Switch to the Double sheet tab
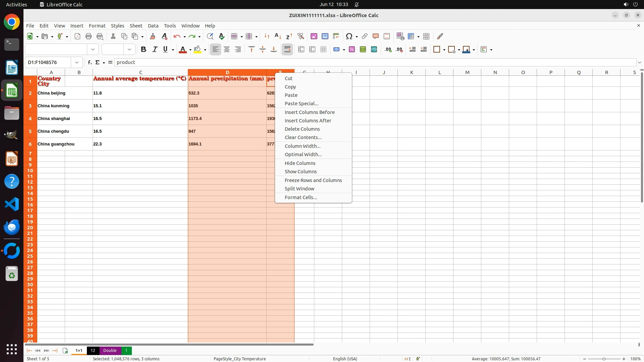 pyautogui.click(x=110, y=351)
